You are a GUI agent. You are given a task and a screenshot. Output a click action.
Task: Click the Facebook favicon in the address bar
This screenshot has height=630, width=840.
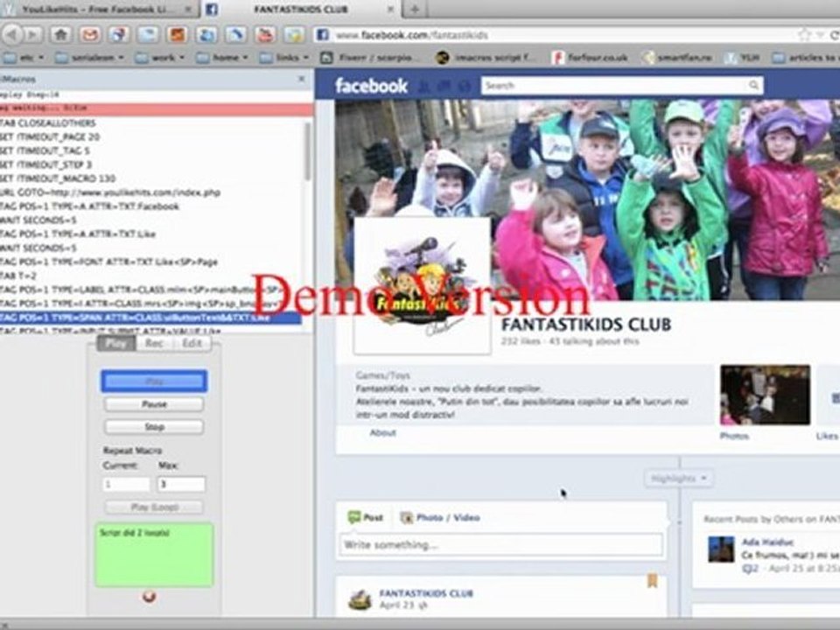[323, 35]
